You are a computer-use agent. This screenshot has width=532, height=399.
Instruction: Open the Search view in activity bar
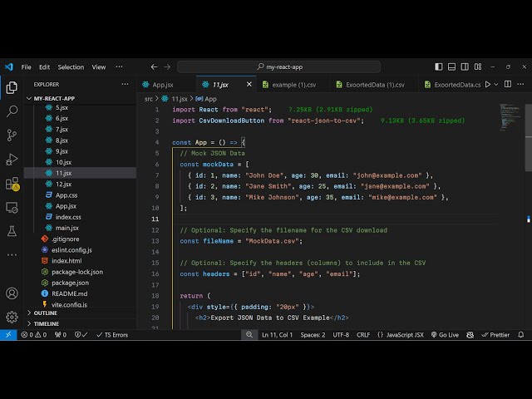12,111
